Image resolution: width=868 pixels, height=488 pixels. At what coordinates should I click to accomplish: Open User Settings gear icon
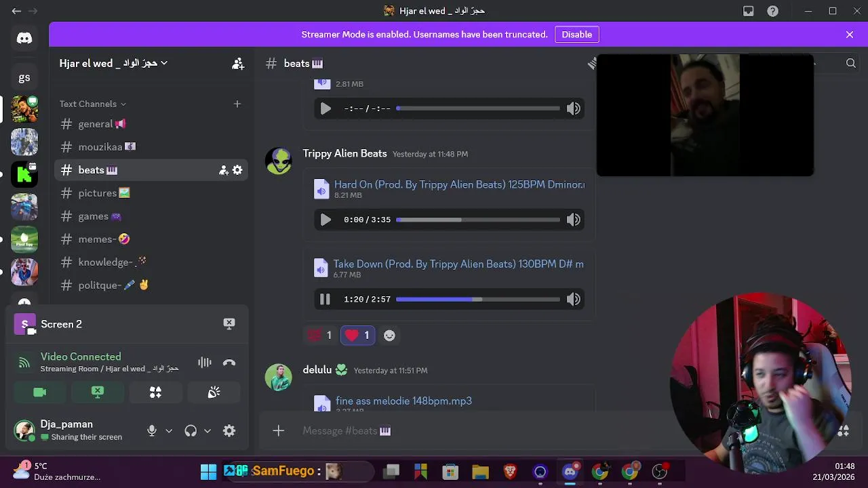pos(229,430)
